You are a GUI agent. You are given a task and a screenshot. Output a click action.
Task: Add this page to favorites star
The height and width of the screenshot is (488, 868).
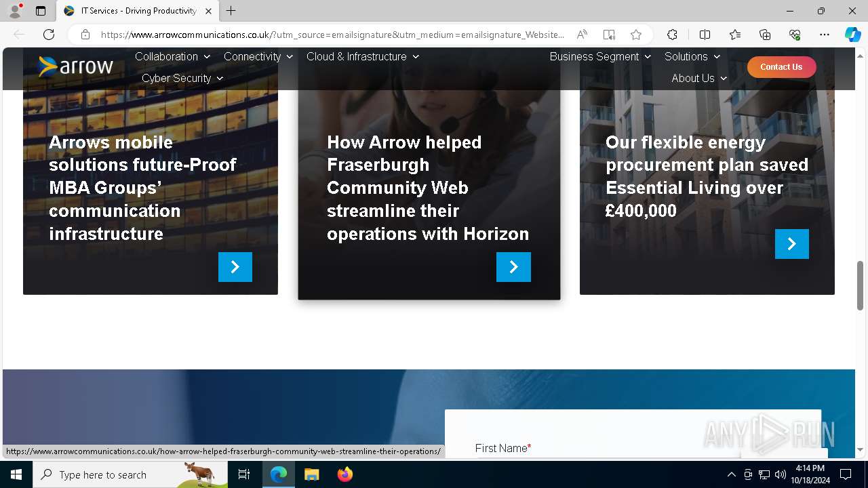636,35
